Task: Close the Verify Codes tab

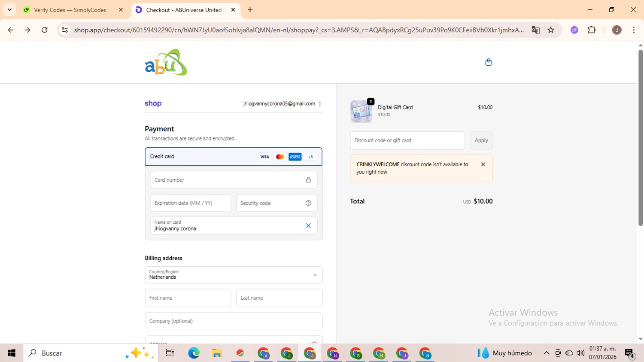Action: [x=121, y=10]
